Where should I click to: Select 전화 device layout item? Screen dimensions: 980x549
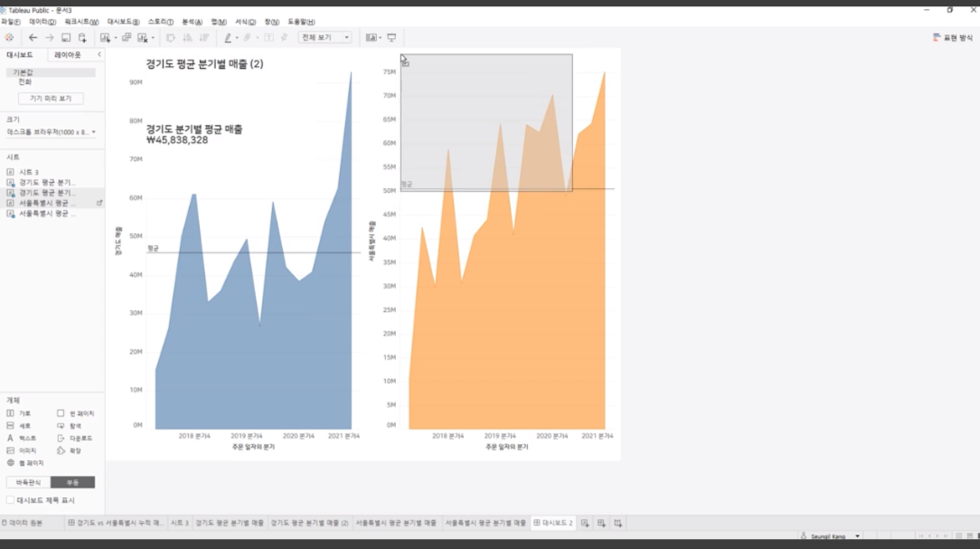[25, 82]
